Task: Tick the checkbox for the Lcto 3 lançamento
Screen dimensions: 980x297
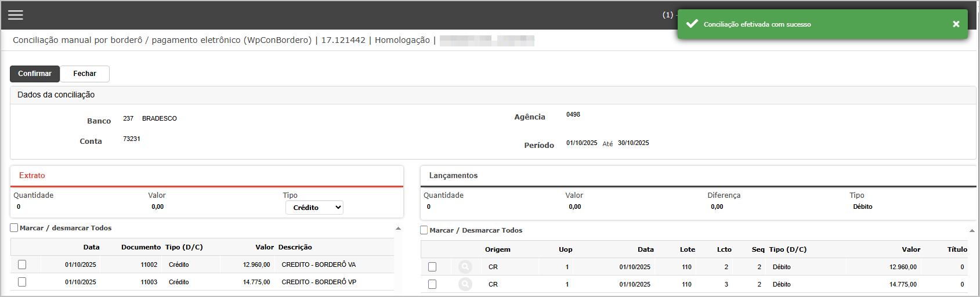Action: pyautogui.click(x=432, y=284)
